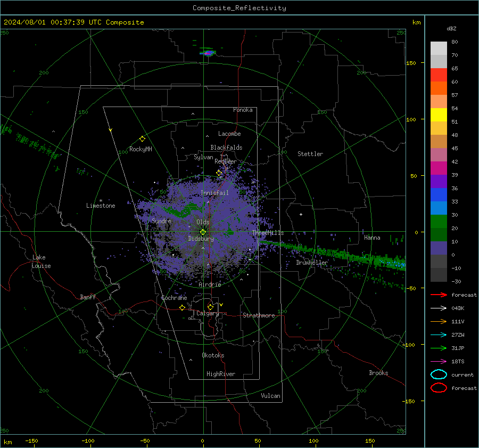Click the Lacombe town label
Image resolution: width=479 pixels, height=448 pixels.
click(229, 134)
